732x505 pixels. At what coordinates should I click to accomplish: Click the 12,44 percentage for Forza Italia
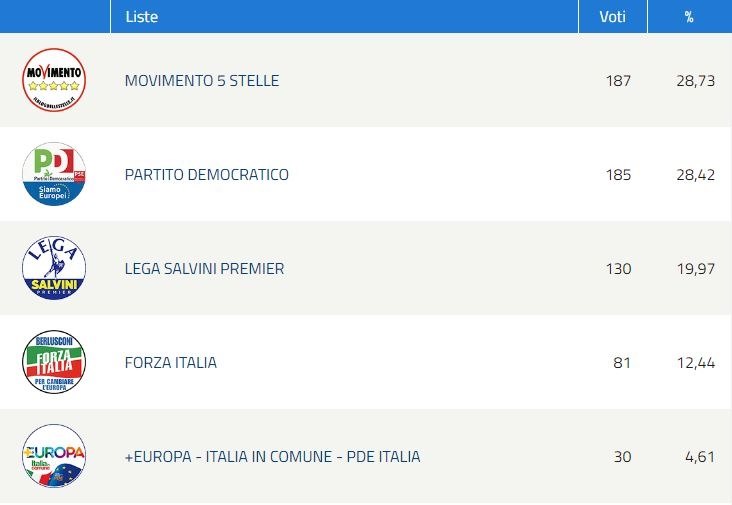(x=696, y=363)
